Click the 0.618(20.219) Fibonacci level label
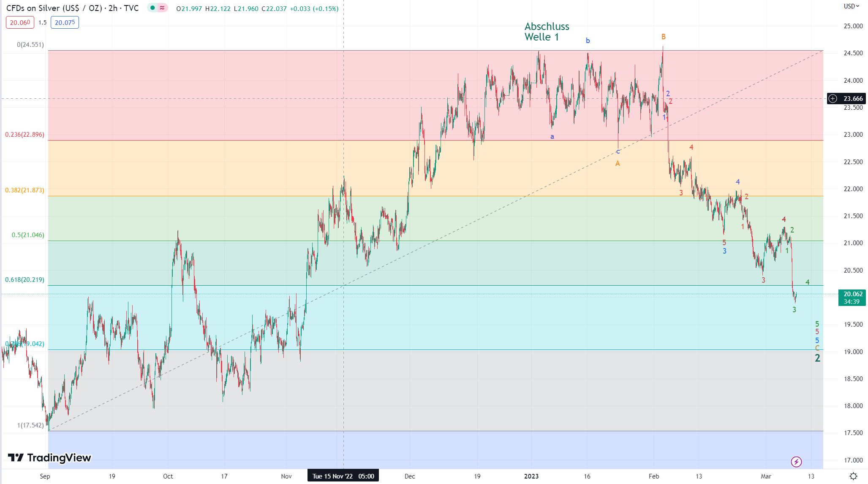Viewport: 868px width, 484px height. point(24,280)
